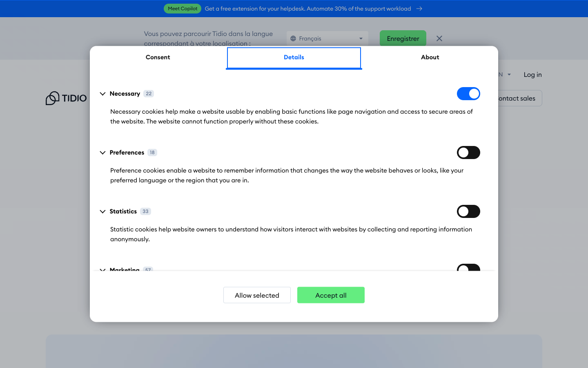Open the EN language selector

(503, 74)
